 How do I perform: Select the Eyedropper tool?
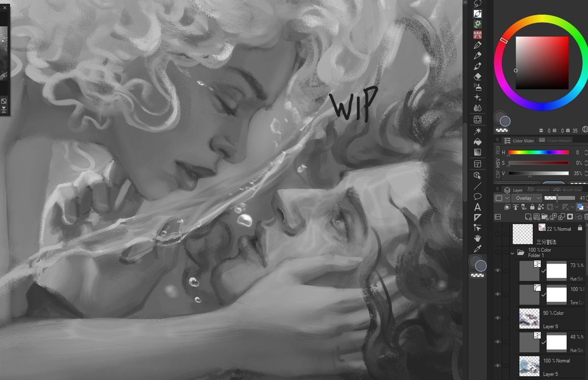point(478,249)
